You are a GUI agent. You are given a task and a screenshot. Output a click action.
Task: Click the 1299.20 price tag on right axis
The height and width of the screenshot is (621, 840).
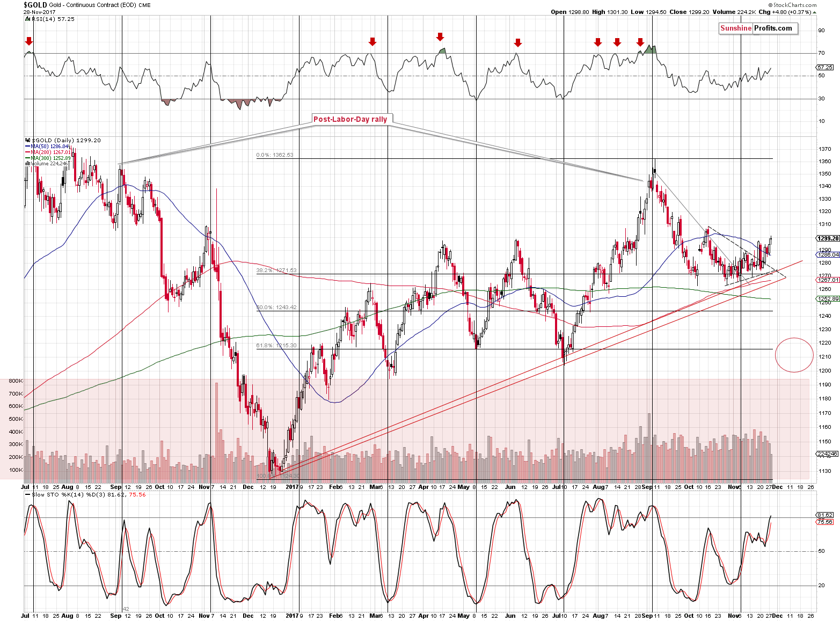827,238
